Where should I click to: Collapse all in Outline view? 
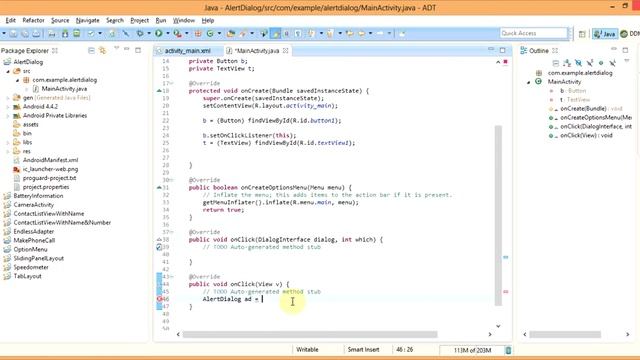(x=556, y=63)
